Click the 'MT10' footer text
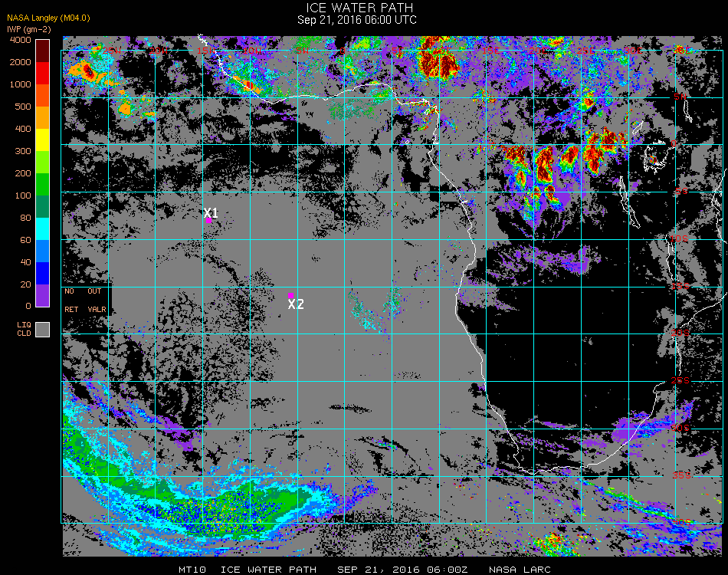Screen dimensions: 728x575 [x=192, y=570]
